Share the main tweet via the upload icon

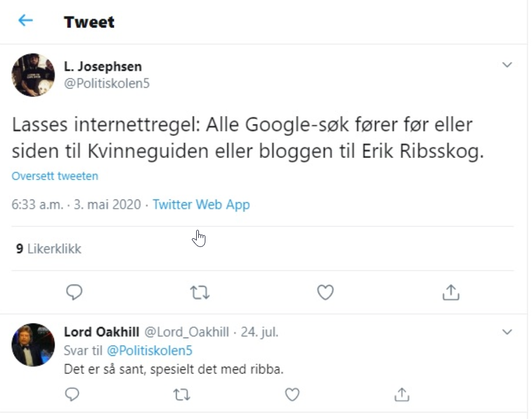451,292
